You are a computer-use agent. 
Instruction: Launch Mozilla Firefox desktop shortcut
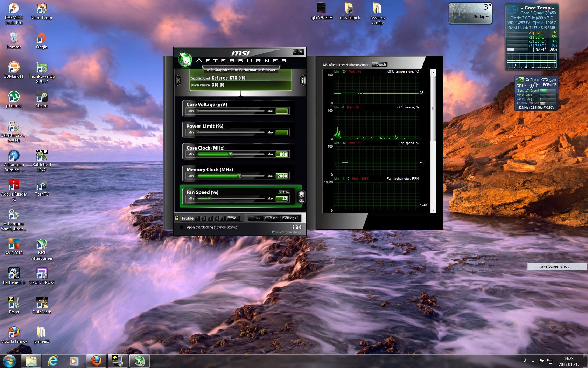(x=14, y=335)
